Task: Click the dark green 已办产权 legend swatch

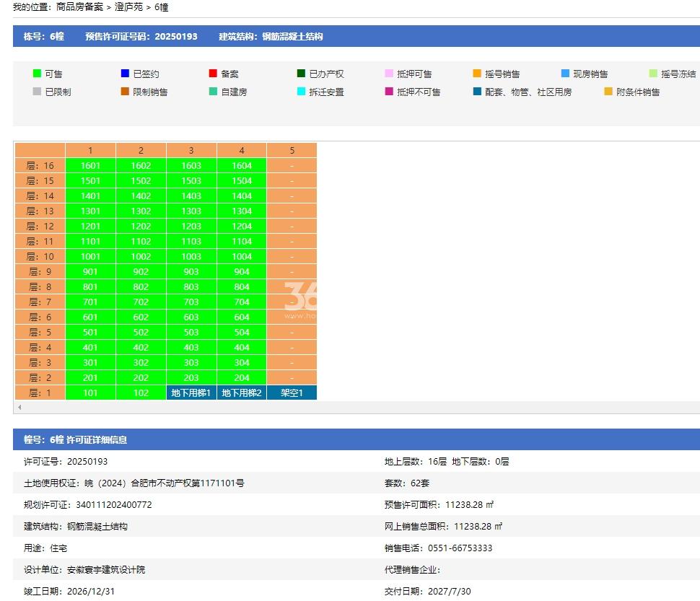Action: pos(301,73)
